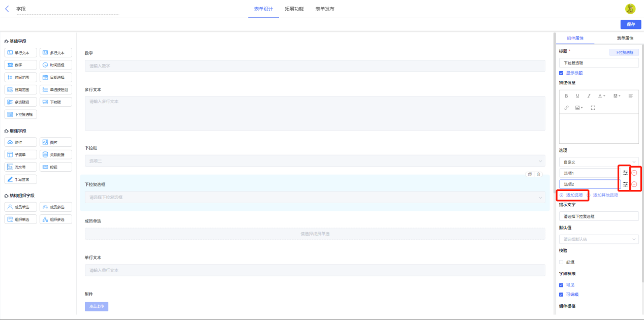This screenshot has height=320, width=644.
Task: Open the 下拉框 select on canvas
Action: click(315, 161)
